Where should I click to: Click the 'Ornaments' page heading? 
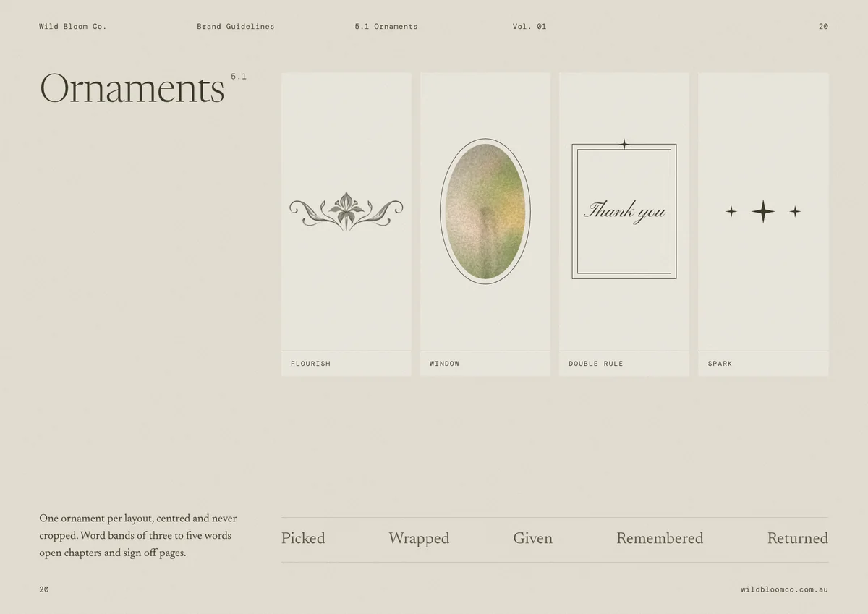[132, 89]
